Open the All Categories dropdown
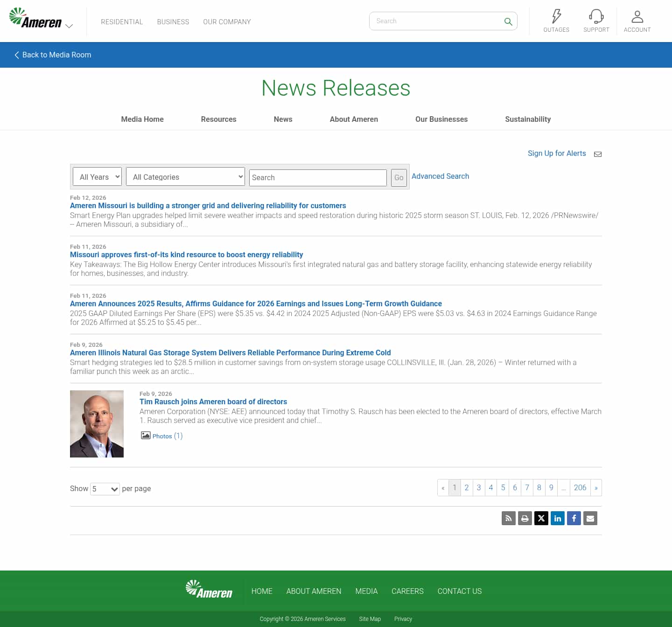Screen dimensions: 672x627 tap(185, 176)
